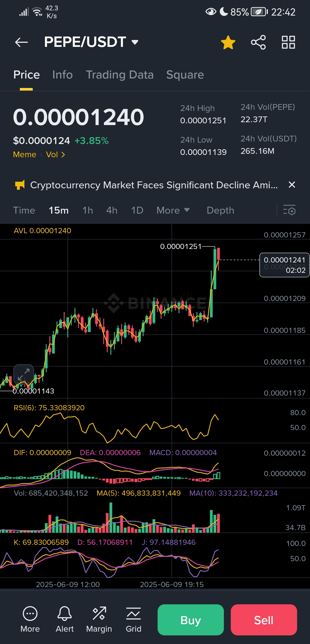
Task: Tap the 24h High value 0.00001251
Action: 203,120
